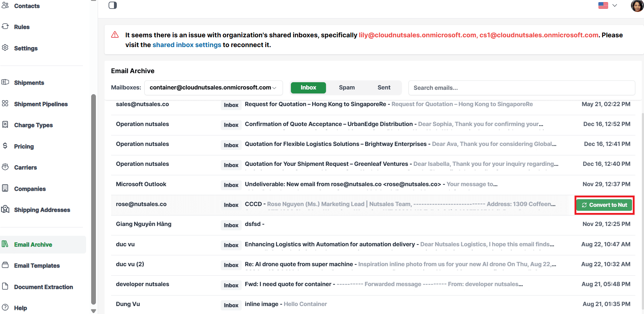
Task: Switch to the Sent tab
Action: pyautogui.click(x=384, y=88)
